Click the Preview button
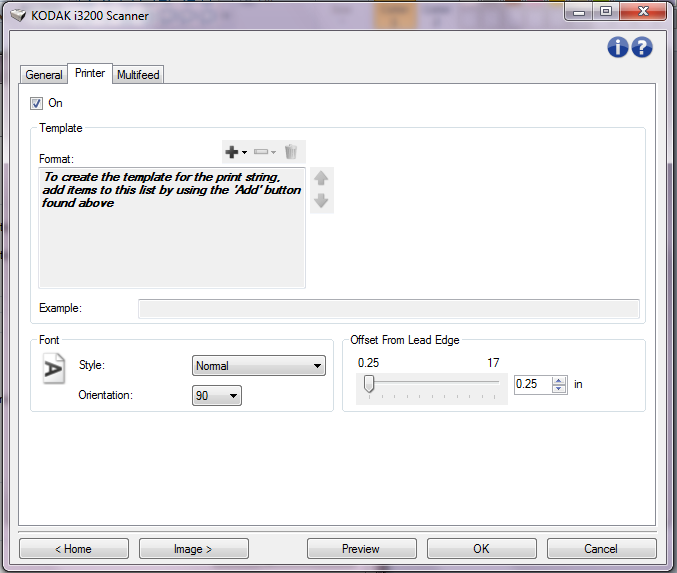Image resolution: width=677 pixels, height=573 pixels. pos(361,549)
